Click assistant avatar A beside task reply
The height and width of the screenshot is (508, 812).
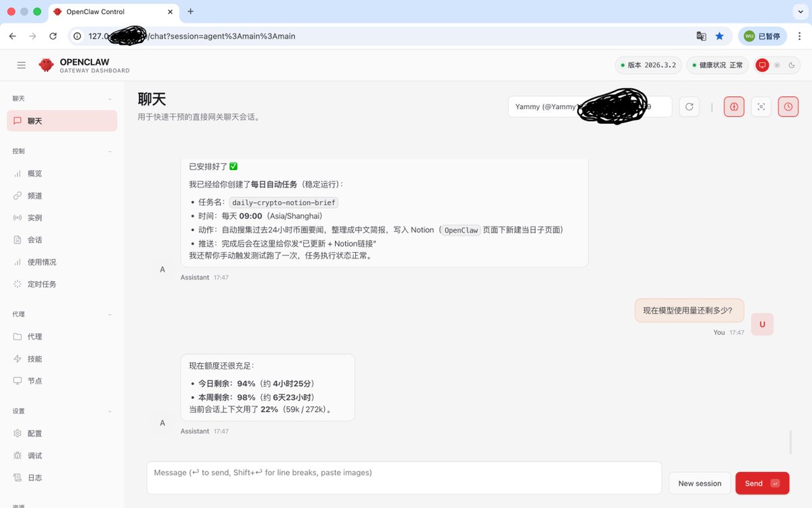162,269
